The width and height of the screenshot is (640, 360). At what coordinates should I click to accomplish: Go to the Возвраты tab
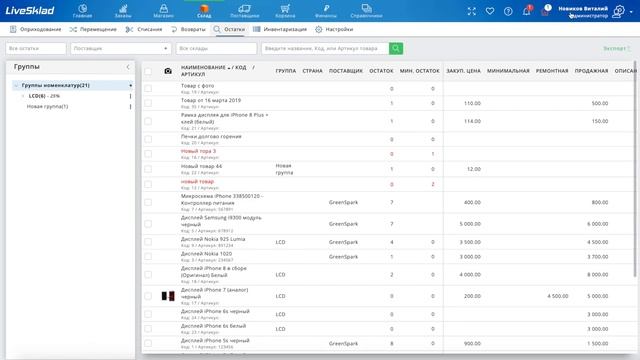pyautogui.click(x=188, y=29)
